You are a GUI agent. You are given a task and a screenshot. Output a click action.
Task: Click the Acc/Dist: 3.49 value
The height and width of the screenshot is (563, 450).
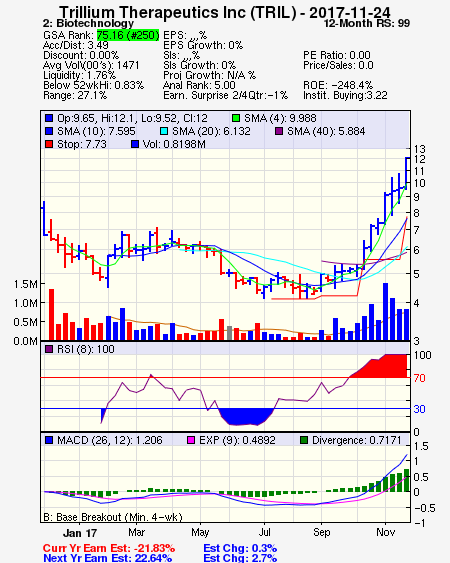(x=76, y=45)
